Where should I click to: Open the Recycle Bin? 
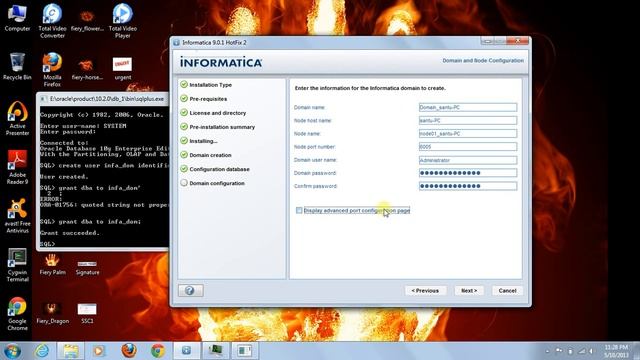tap(17, 67)
